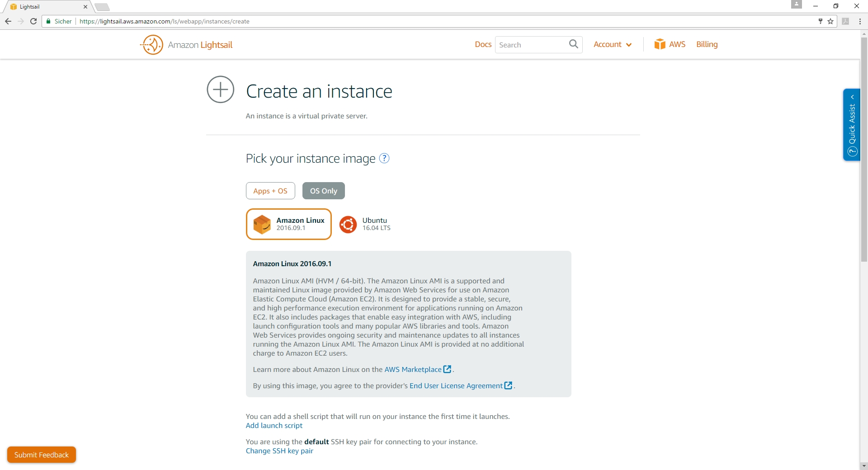Click the saved-password key icon in address bar
Screen dimensions: 868x470
tap(820, 21)
